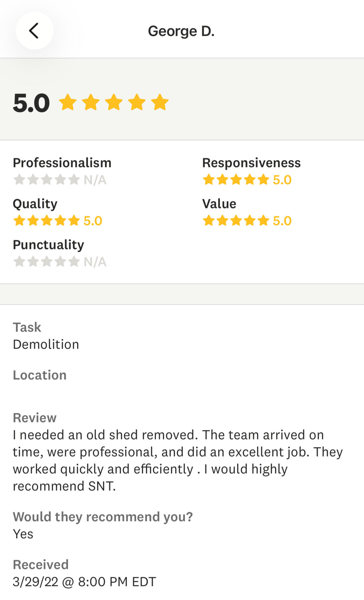Select the Professionalism label
Image resolution: width=364 pixels, height=600 pixels.
(62, 163)
